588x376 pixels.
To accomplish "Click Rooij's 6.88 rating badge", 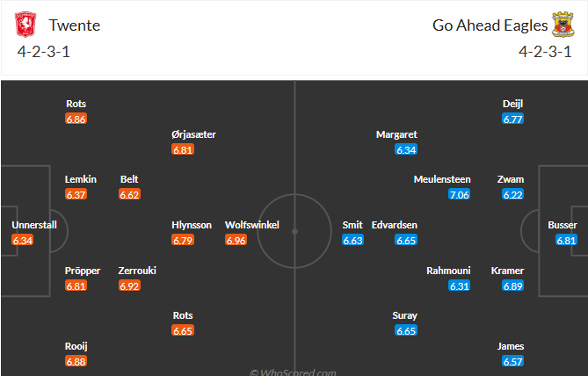I will coord(76,361).
